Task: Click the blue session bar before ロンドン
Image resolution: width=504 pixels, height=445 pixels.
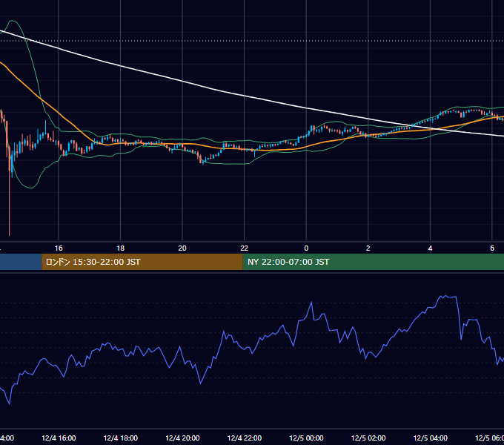Action: tap(21, 262)
